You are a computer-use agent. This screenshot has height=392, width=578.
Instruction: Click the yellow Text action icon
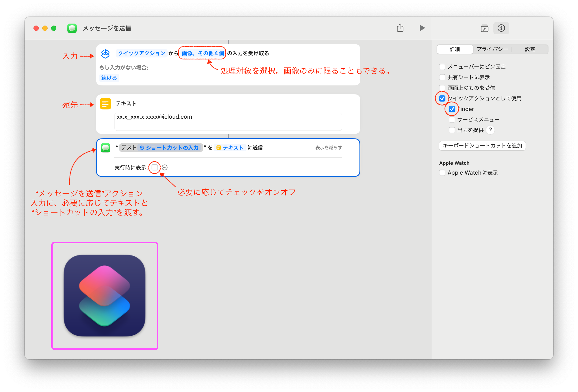[106, 104]
